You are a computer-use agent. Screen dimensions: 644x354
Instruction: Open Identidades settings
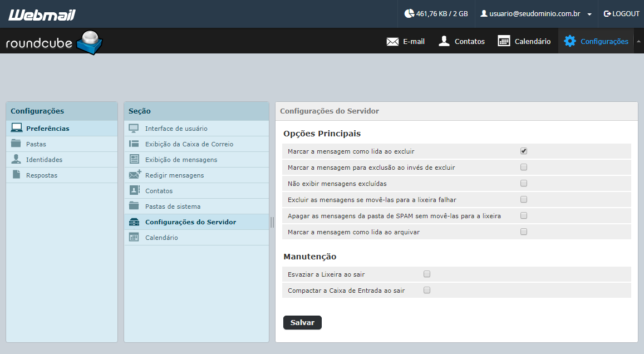(x=62, y=159)
